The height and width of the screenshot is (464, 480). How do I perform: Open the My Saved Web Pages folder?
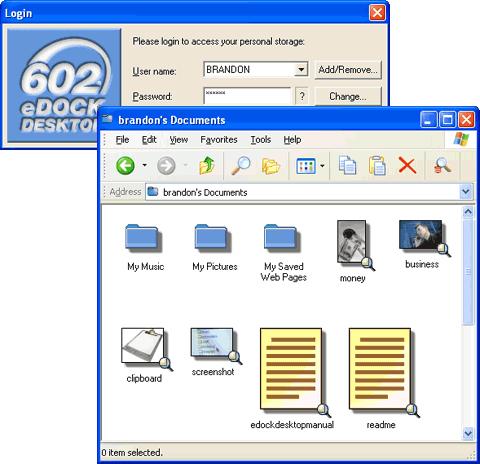[282, 238]
